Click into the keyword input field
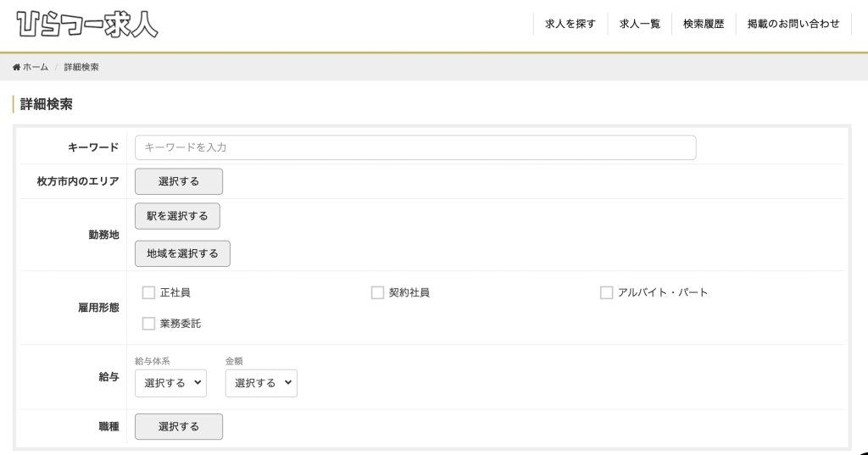 (x=415, y=147)
